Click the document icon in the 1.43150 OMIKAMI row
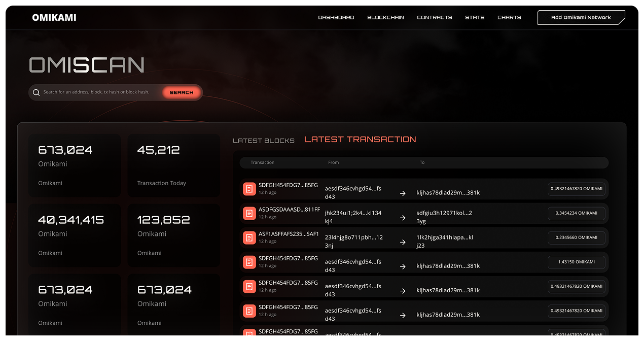Image resolution: width=644 pixels, height=341 pixels. tap(249, 262)
